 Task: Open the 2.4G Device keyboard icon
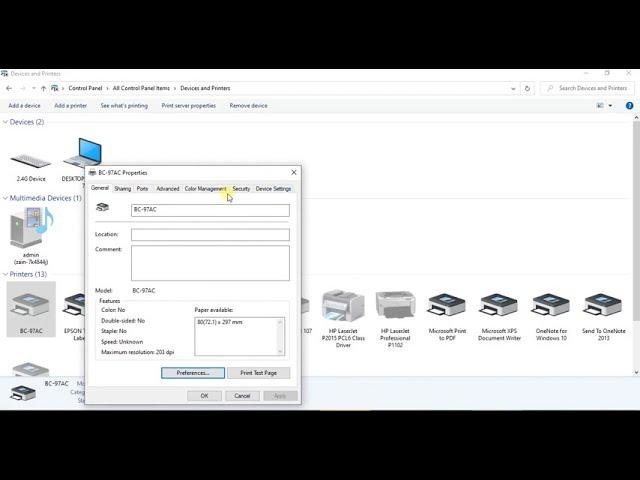(31, 160)
